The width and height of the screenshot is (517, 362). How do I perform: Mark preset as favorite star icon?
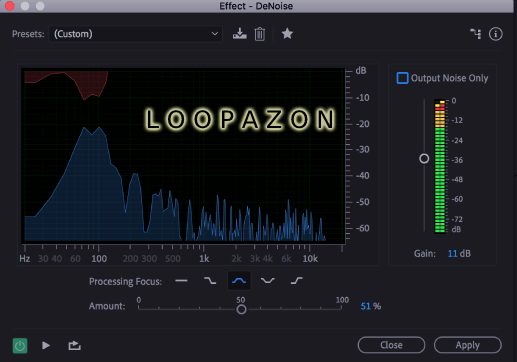click(287, 34)
